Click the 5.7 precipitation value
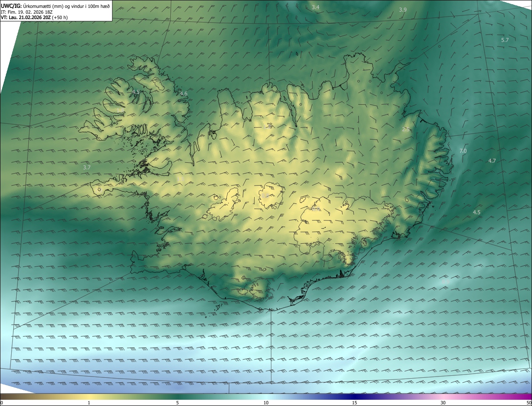 click(505, 40)
